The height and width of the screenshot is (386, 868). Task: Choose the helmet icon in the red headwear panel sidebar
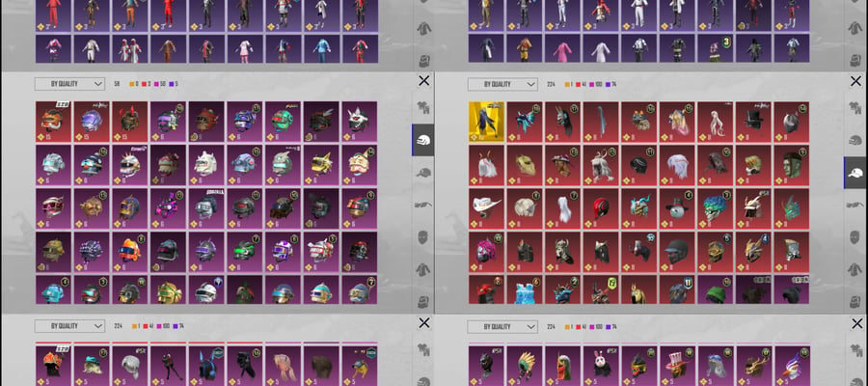click(x=855, y=140)
